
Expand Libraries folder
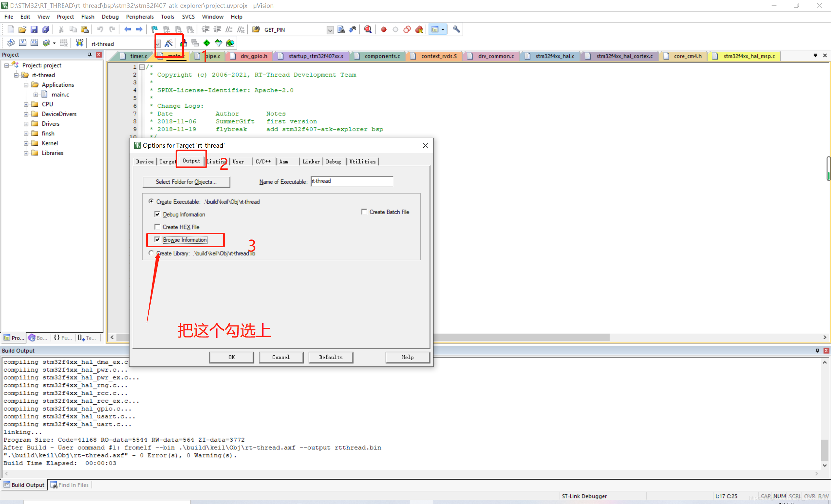[26, 153]
